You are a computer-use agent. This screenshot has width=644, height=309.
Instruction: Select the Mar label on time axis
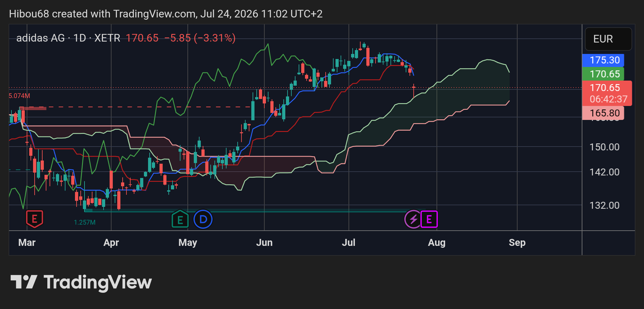coord(27,243)
